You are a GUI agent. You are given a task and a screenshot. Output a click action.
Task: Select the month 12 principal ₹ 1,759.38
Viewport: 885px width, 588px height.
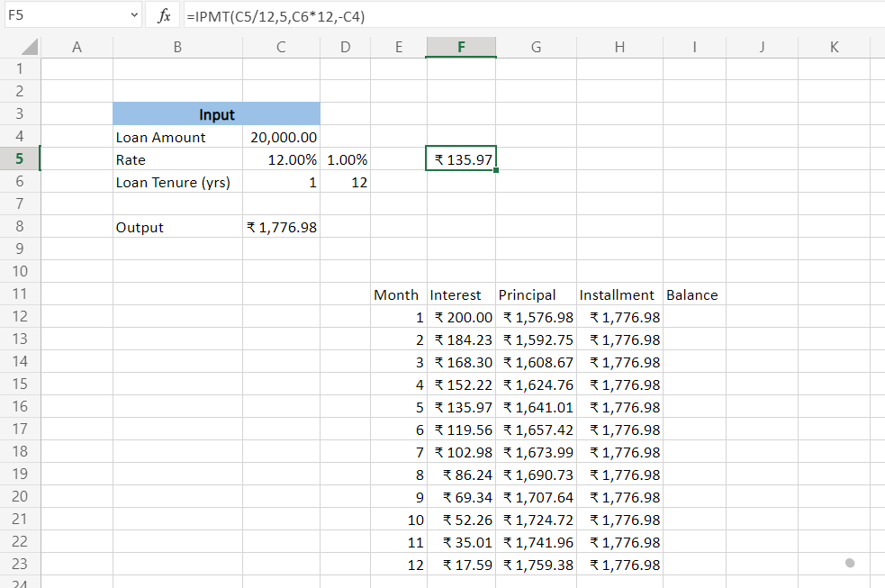click(x=536, y=565)
